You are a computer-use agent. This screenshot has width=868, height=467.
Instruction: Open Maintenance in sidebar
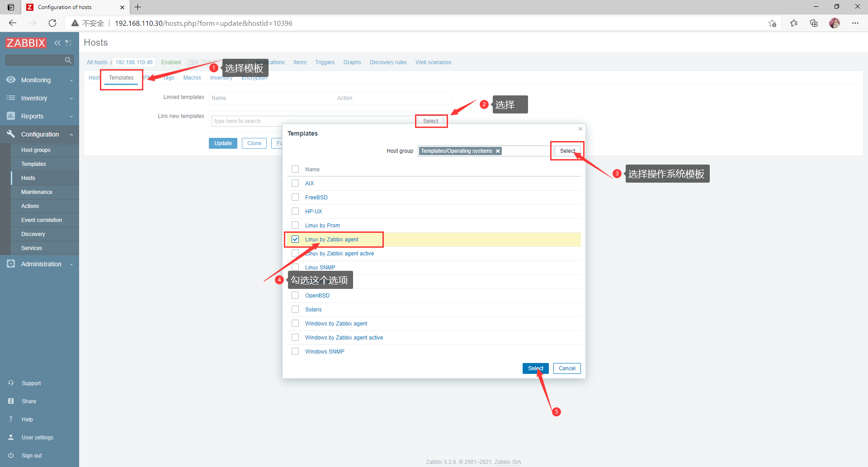37,192
